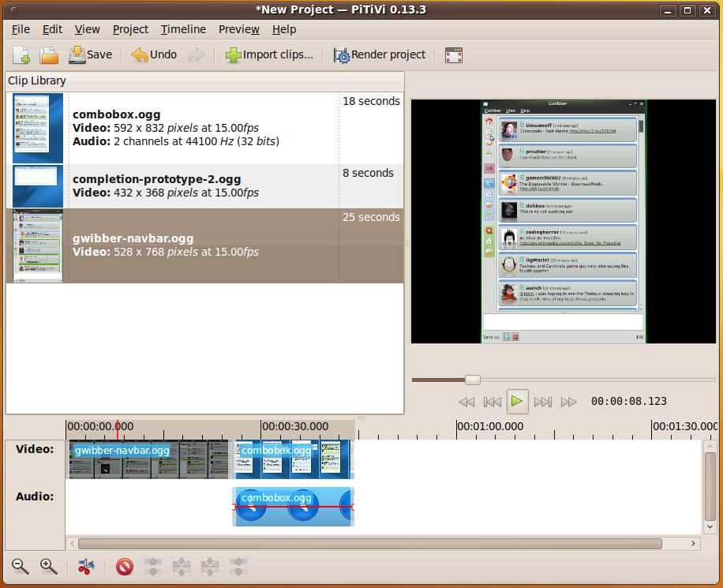Undo the last action
723x588 pixels.
tap(154, 55)
